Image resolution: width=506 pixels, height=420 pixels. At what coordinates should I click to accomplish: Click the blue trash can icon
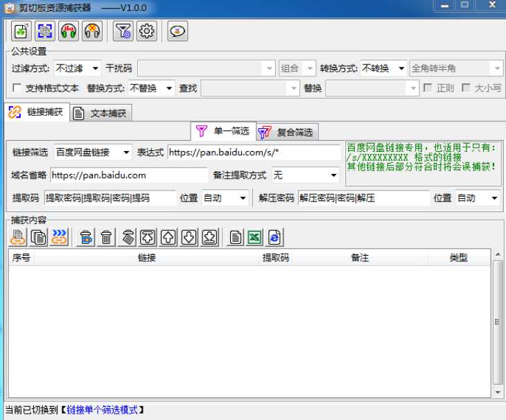coord(85,238)
